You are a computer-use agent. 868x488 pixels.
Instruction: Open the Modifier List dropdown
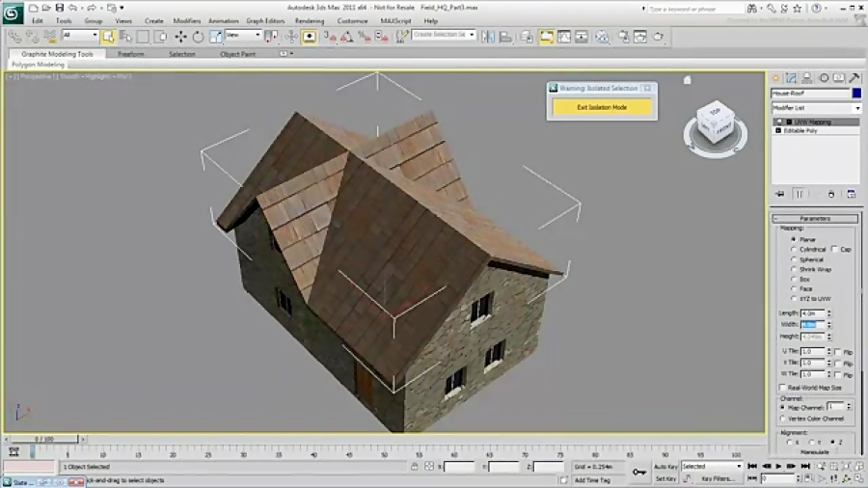coord(815,108)
